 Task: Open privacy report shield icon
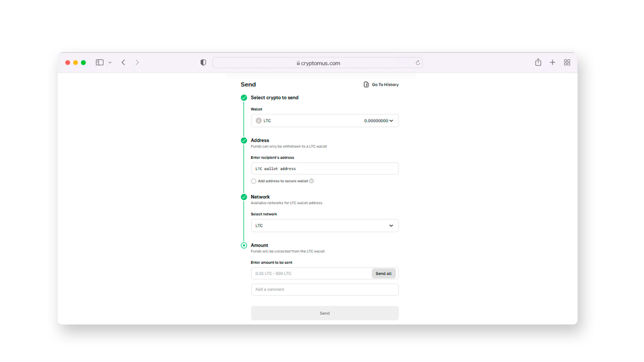(x=203, y=62)
